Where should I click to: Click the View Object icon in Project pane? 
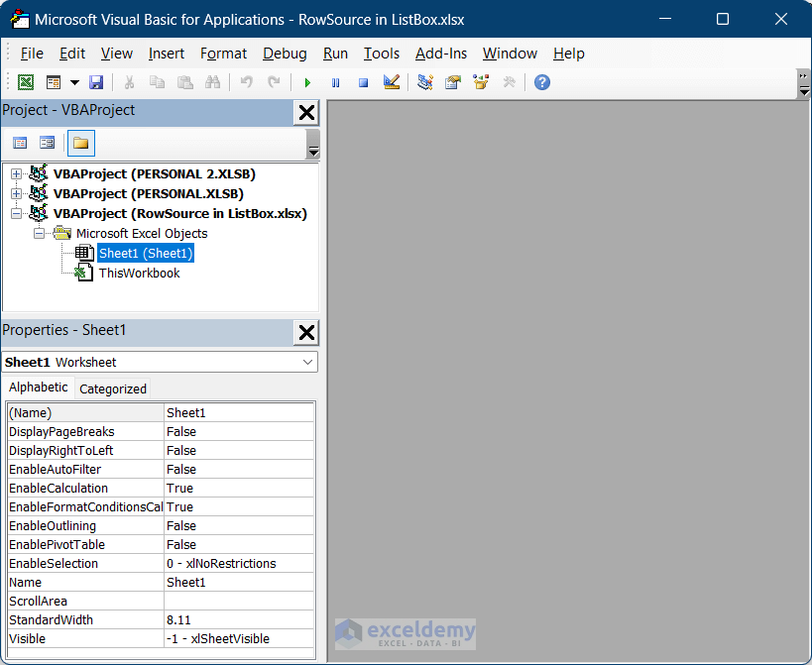[48, 143]
